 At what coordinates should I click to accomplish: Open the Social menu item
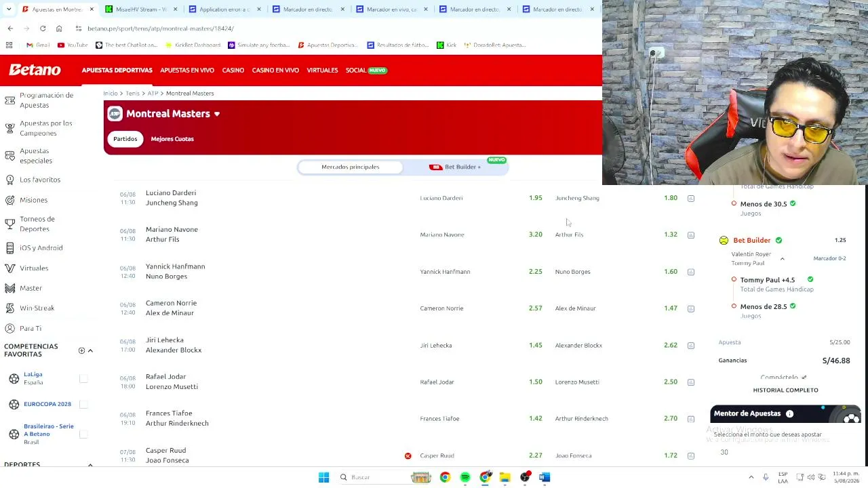coord(366,70)
